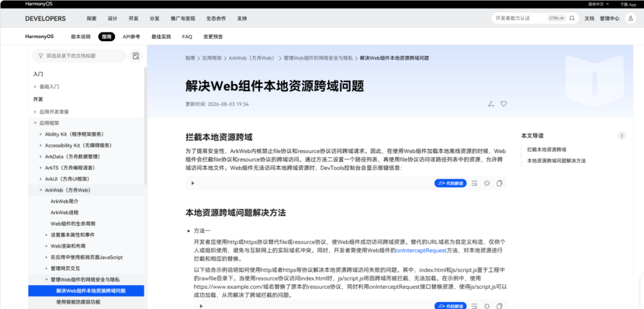
Task: Expand ArkUI(方舟UI框架) node
Action: point(41,179)
